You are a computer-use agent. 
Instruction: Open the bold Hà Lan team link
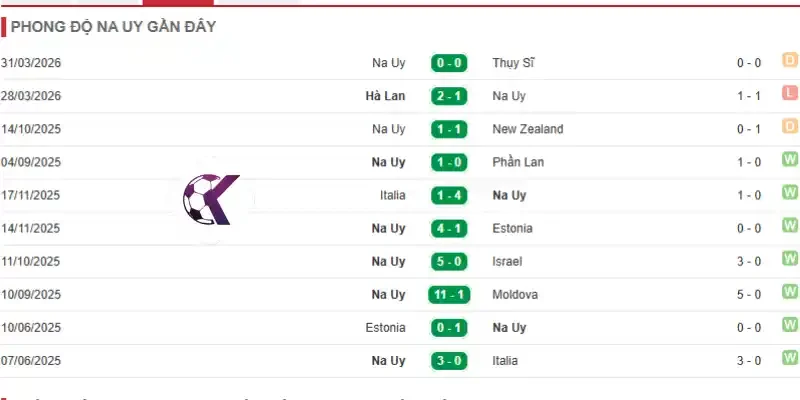point(385,96)
